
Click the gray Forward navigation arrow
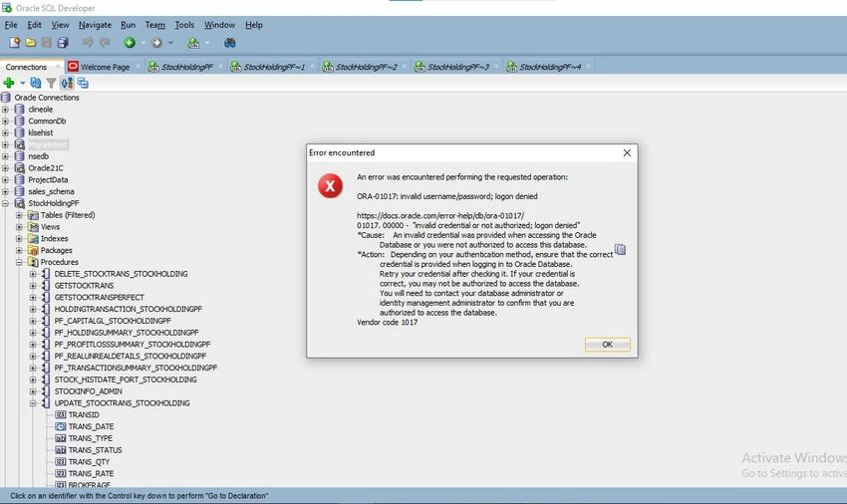coord(156,43)
